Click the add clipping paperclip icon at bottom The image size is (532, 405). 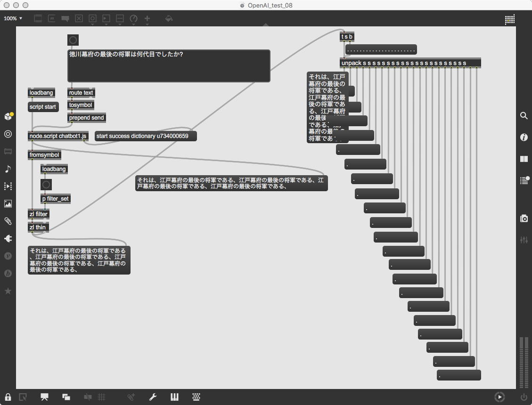coord(131,397)
